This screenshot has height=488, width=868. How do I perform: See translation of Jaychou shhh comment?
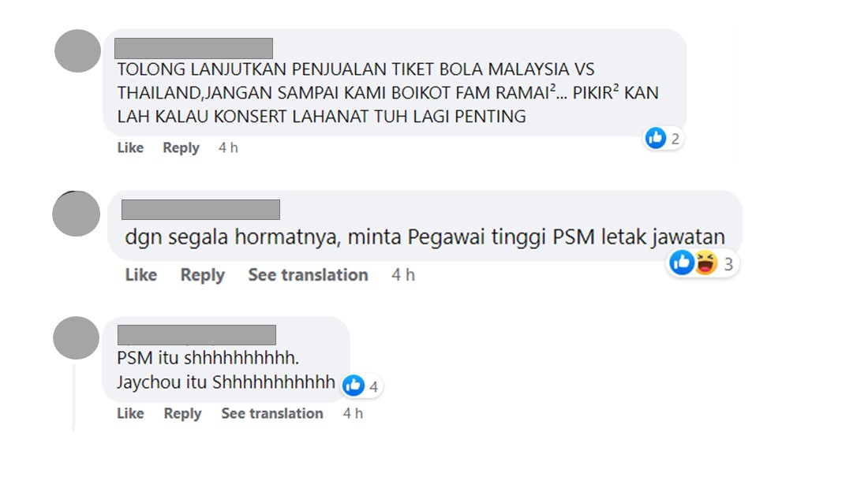271,413
